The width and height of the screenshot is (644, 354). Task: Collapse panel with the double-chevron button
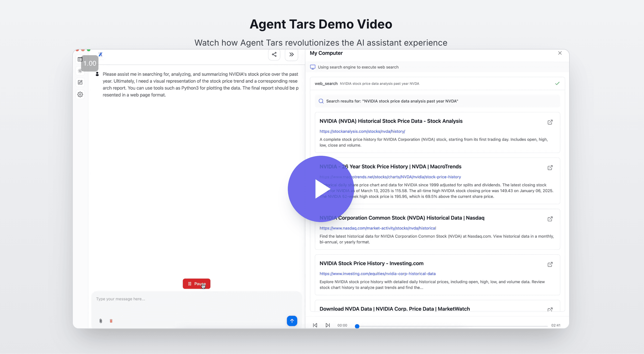pyautogui.click(x=291, y=54)
